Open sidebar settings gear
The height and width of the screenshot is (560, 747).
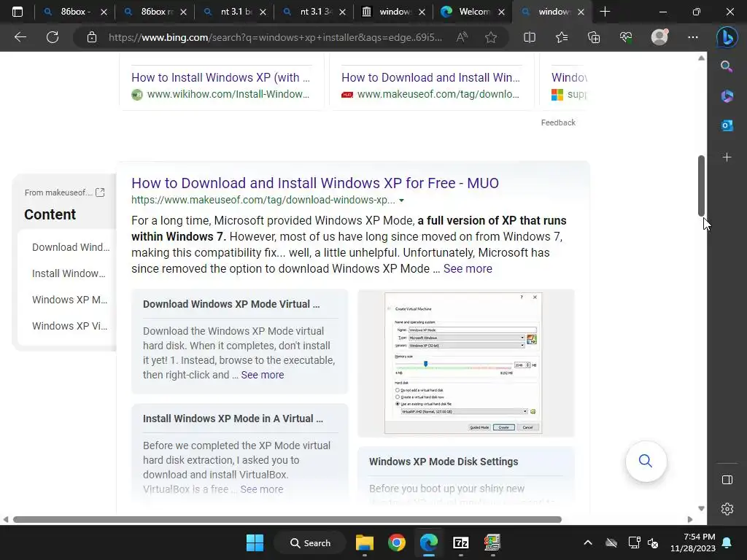pyautogui.click(x=727, y=509)
